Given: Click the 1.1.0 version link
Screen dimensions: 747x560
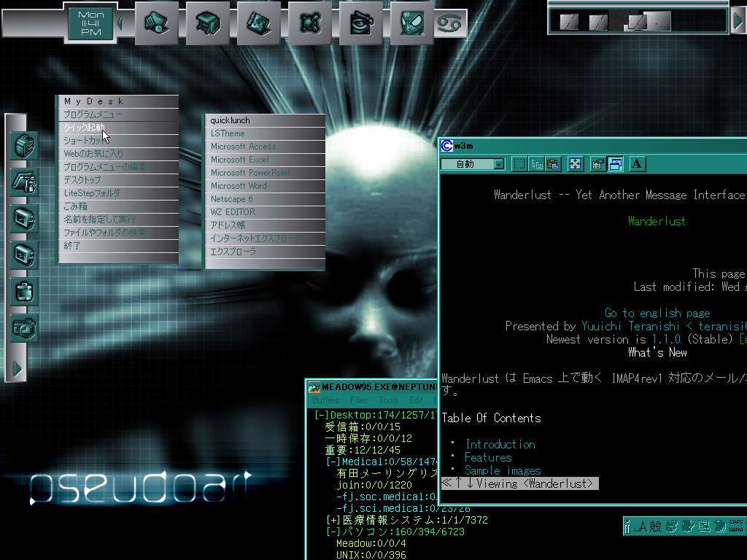Looking at the screenshot, I should (x=666, y=339).
